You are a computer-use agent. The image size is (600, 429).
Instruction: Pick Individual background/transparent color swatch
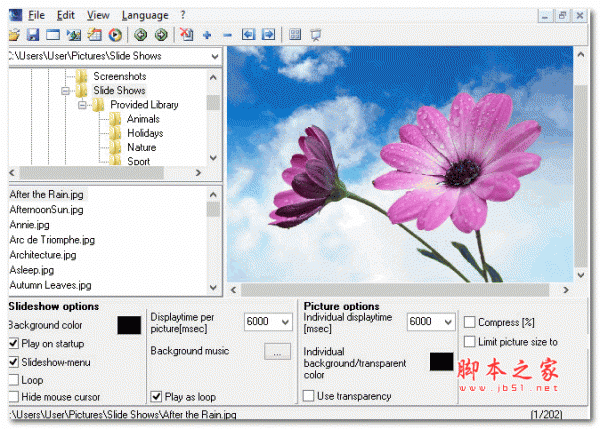pyautogui.click(x=441, y=362)
